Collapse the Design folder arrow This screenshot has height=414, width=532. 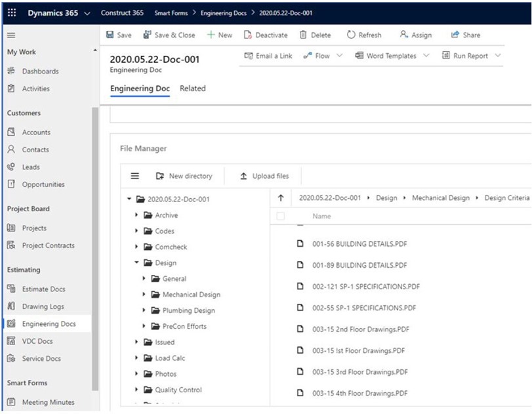coord(136,262)
